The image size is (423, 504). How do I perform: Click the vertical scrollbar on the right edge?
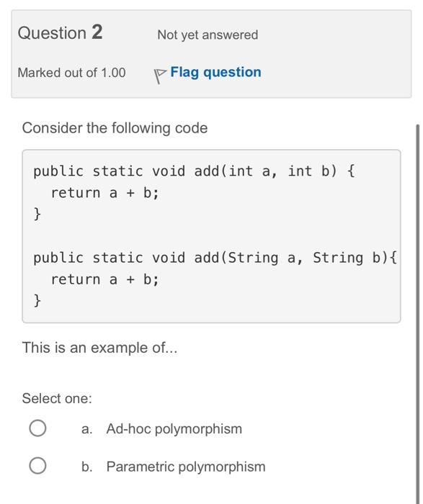point(417,313)
